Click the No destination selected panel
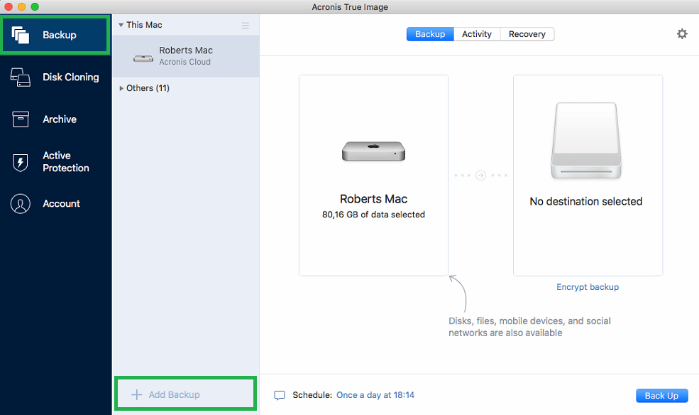The image size is (699, 415). click(x=588, y=175)
